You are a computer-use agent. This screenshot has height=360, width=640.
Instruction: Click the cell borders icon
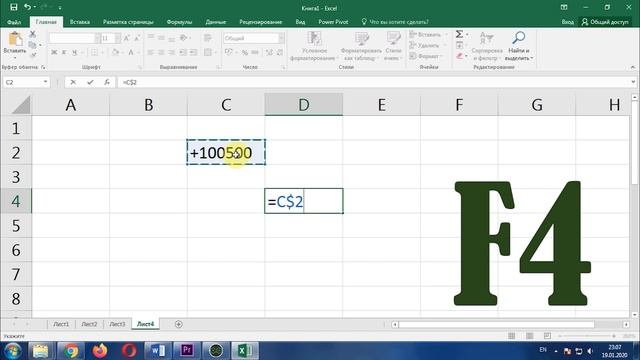click(x=94, y=52)
